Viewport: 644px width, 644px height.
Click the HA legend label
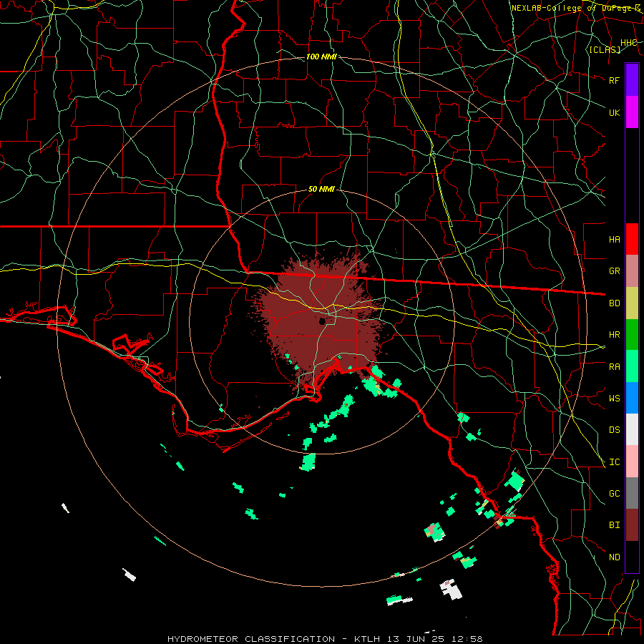pyautogui.click(x=614, y=239)
